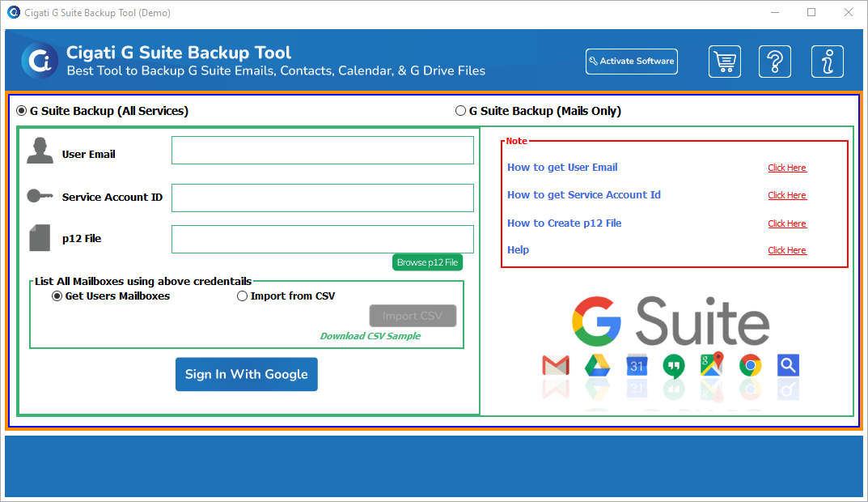Open the shopping cart purchase icon
Image resolution: width=868 pixels, height=502 pixels.
pyautogui.click(x=725, y=62)
